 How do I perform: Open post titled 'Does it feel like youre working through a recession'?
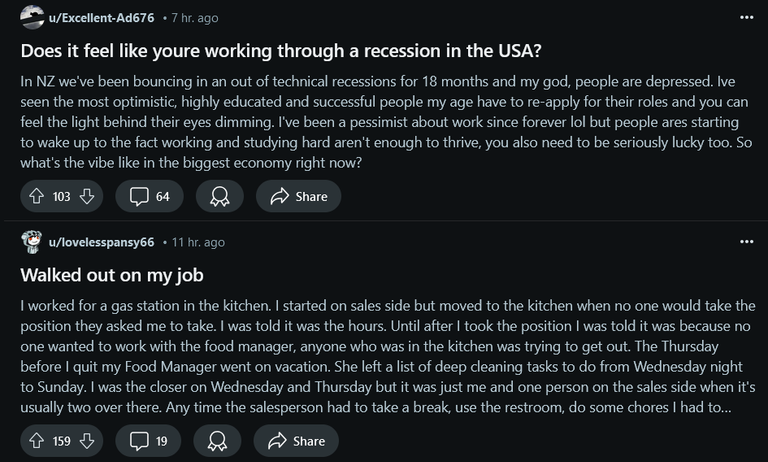click(281, 50)
